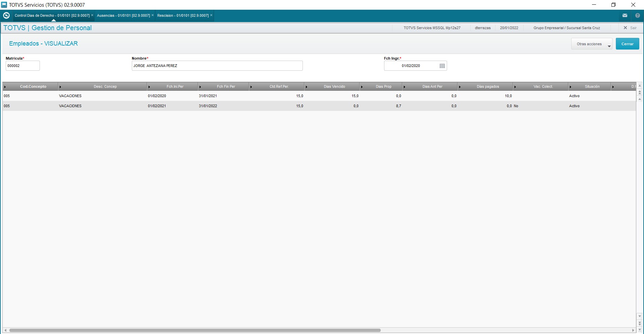The width and height of the screenshot is (644, 334).
Task: Minimize the TOTVS Servicios window
Action: coord(594,5)
